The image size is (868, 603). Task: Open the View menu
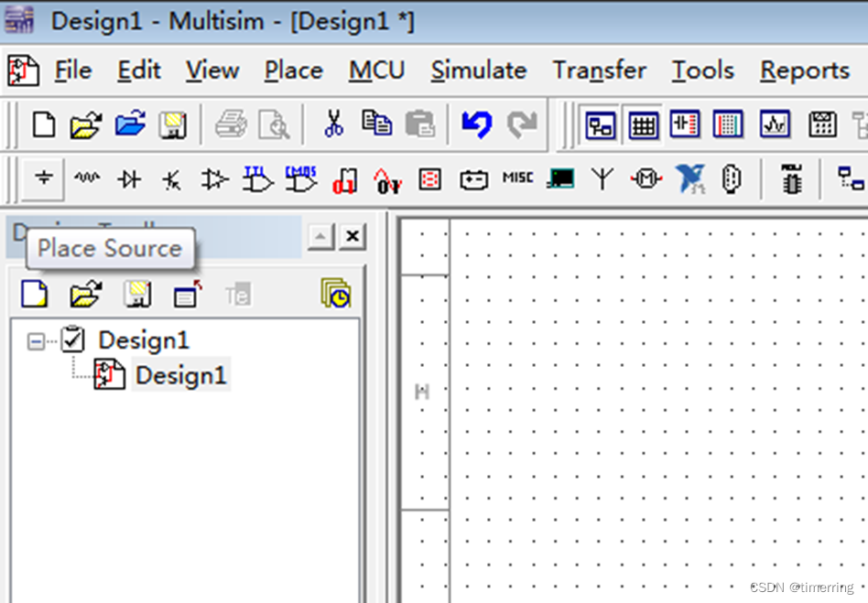pyautogui.click(x=212, y=70)
